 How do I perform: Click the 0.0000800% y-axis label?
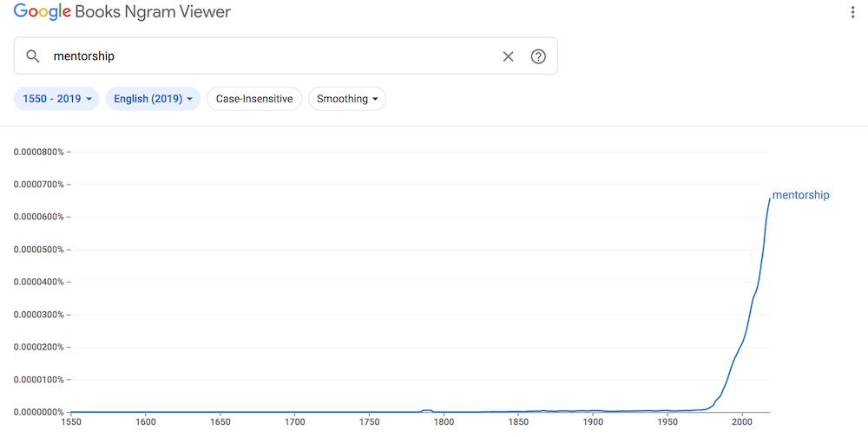[39, 152]
